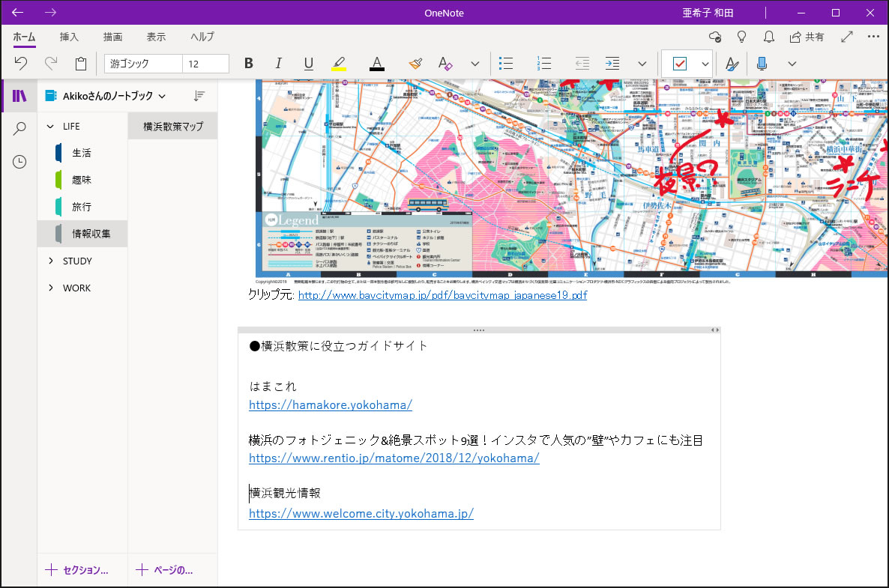
Task: Click the Clear Formatting icon
Action: (x=445, y=64)
